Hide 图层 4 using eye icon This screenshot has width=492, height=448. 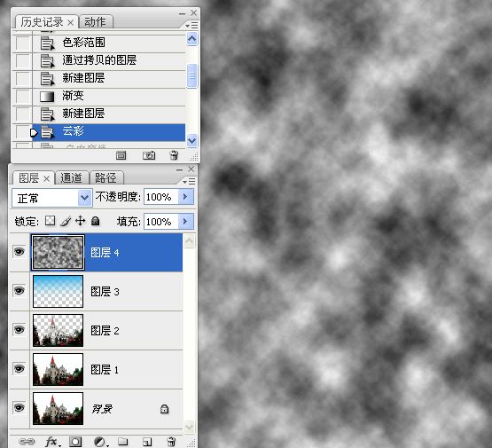20,252
